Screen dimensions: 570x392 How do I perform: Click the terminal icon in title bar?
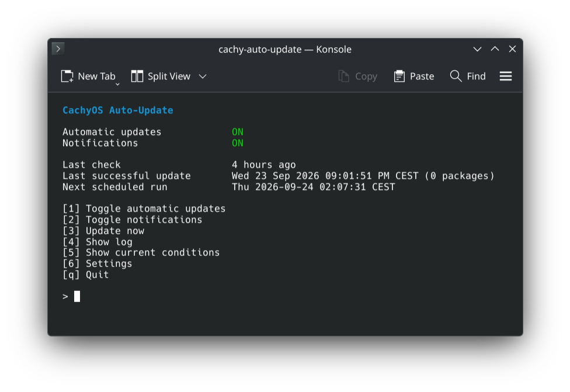coord(58,48)
